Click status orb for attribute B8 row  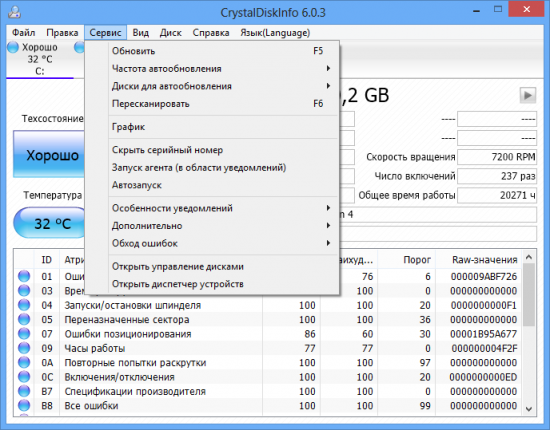coord(24,406)
